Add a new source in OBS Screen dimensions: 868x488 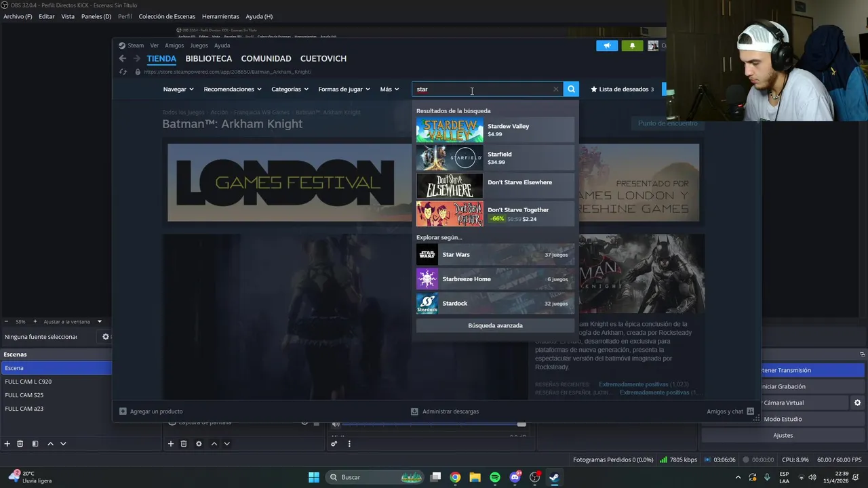170,444
